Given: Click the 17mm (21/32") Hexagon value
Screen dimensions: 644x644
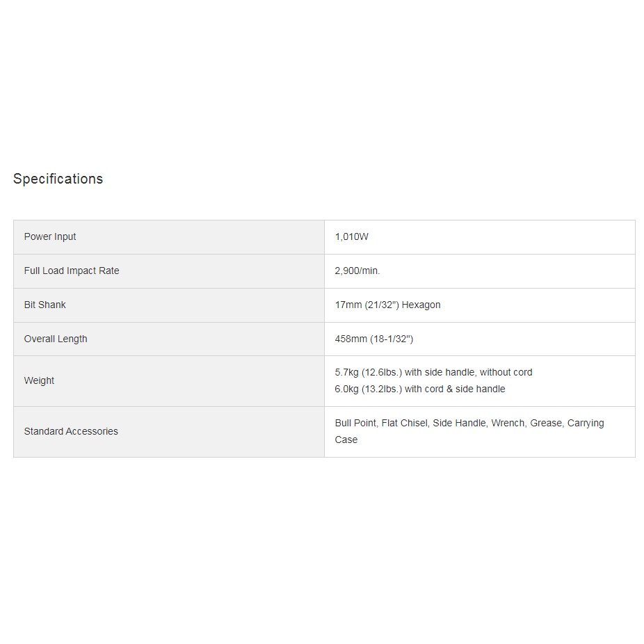Looking at the screenshot, I should 387,305.
